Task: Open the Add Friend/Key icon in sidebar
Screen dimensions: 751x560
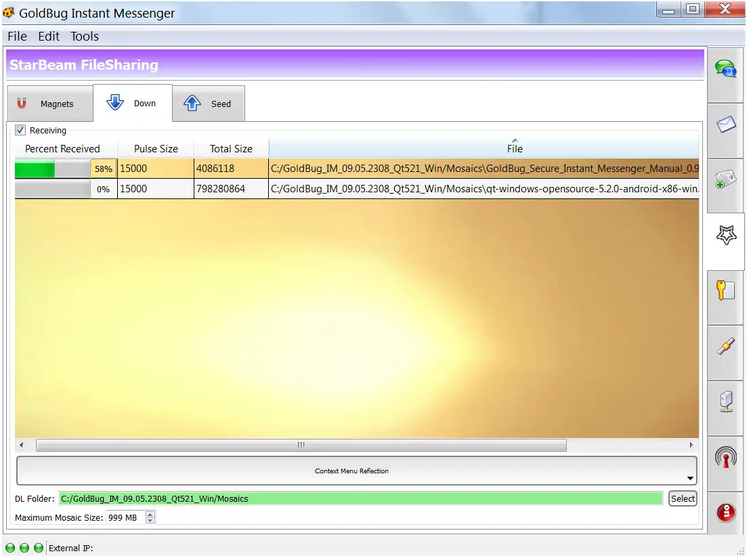Action: point(726,179)
